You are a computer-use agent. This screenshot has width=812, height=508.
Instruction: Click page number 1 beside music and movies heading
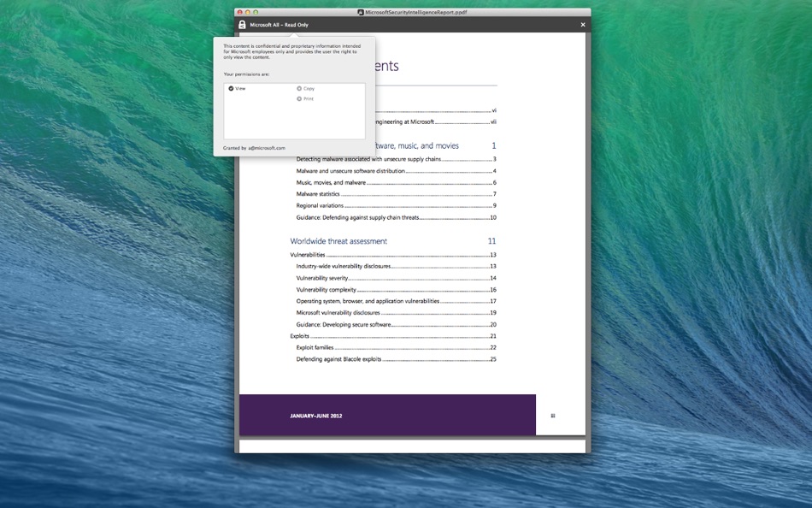click(493, 145)
